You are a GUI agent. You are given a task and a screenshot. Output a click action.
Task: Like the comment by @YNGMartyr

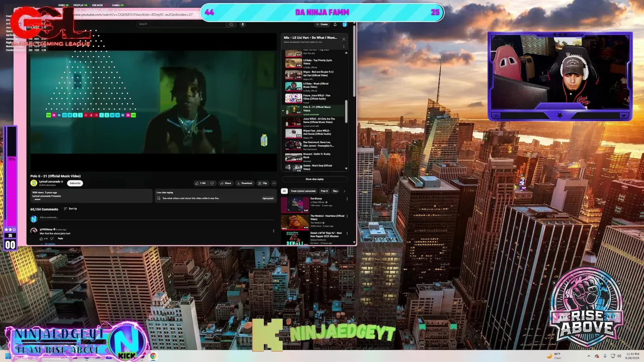coord(41,238)
